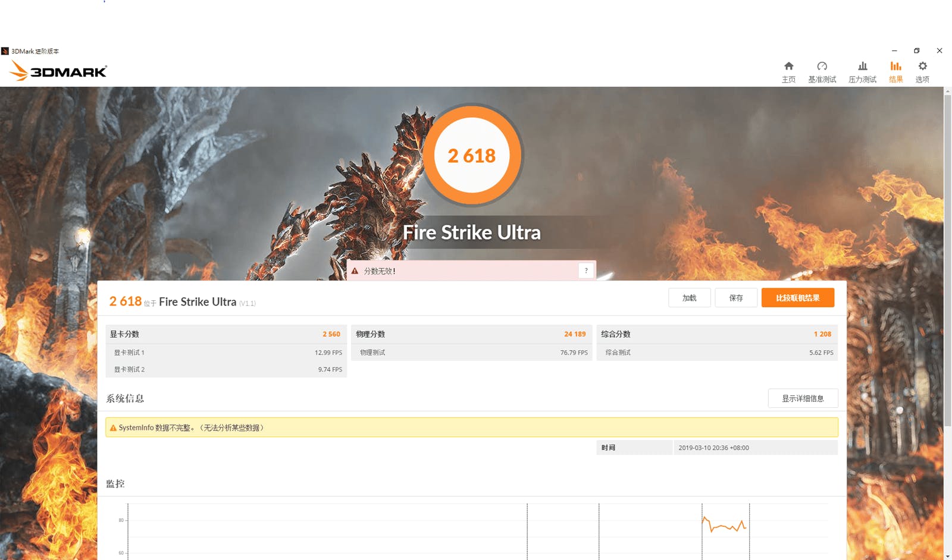Open the Benchmarks (基准测试) section

click(822, 71)
